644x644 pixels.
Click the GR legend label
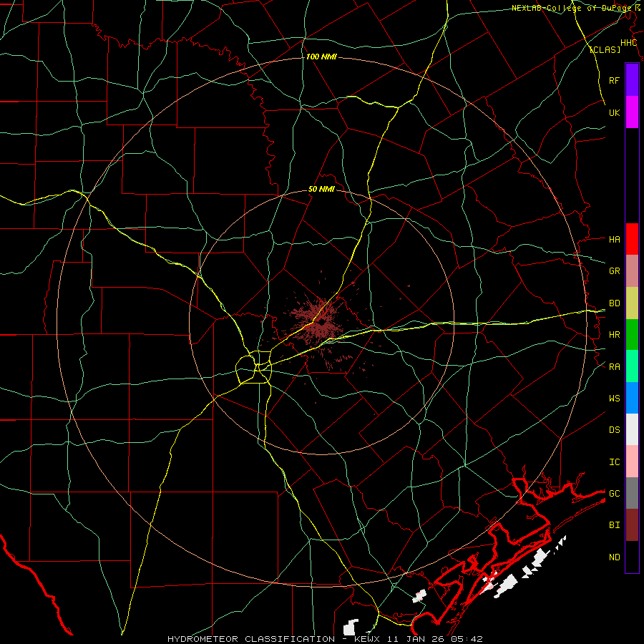pos(614,271)
